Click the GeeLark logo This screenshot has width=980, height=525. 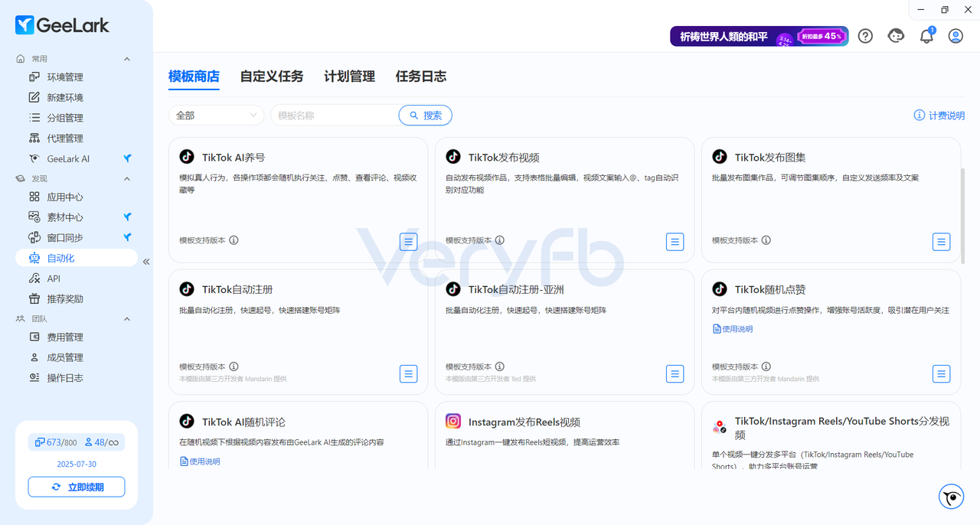coord(63,25)
